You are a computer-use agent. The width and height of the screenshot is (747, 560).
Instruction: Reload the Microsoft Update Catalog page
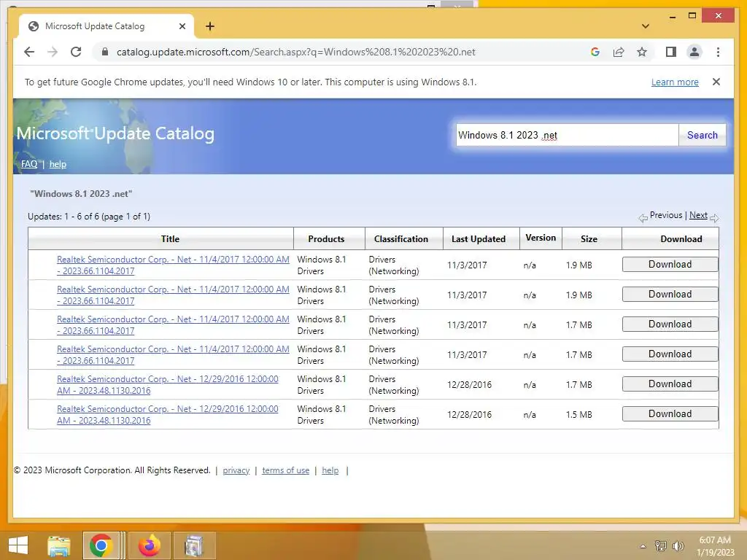point(76,52)
